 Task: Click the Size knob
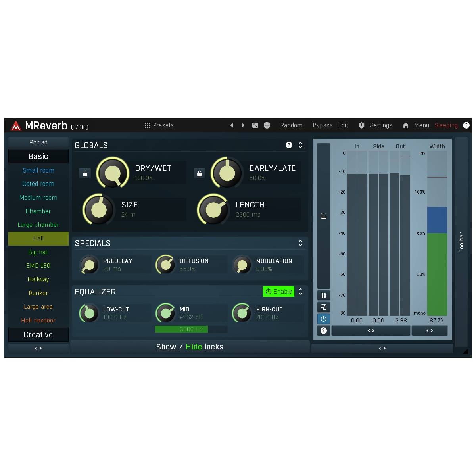(98, 209)
